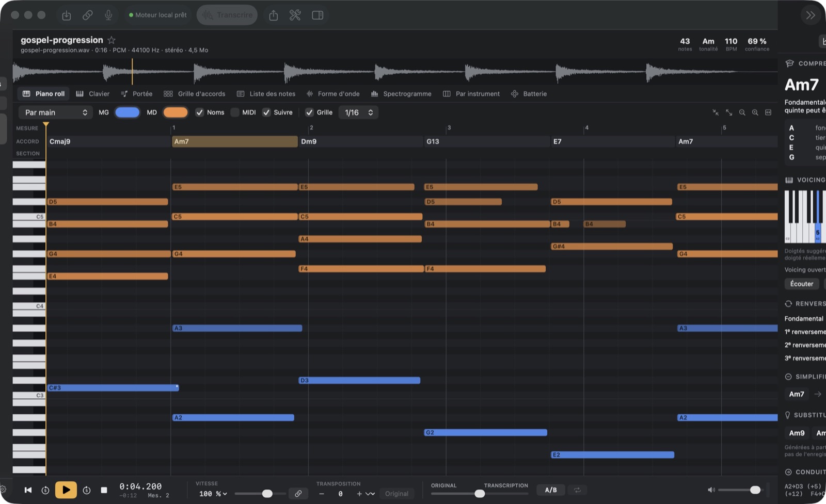The height and width of the screenshot is (504, 826).
Task: Select the Am9 substitution chip
Action: pos(797,433)
